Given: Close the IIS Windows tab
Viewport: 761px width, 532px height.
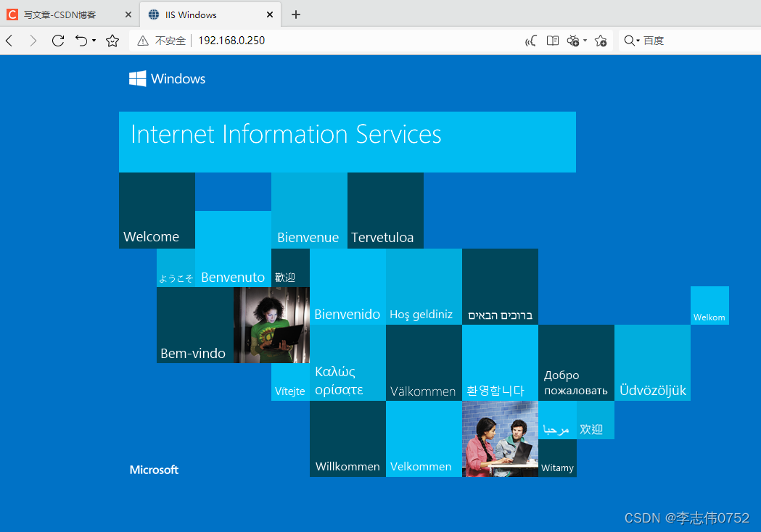Looking at the screenshot, I should click(x=270, y=15).
